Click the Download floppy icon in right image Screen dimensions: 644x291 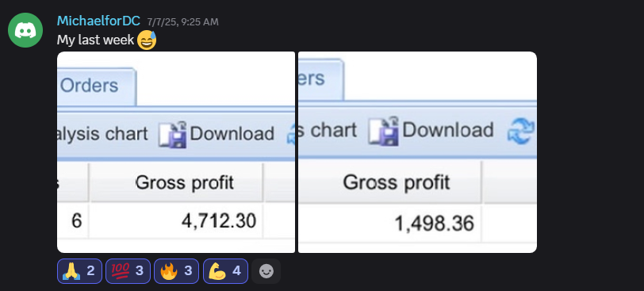click(x=384, y=132)
